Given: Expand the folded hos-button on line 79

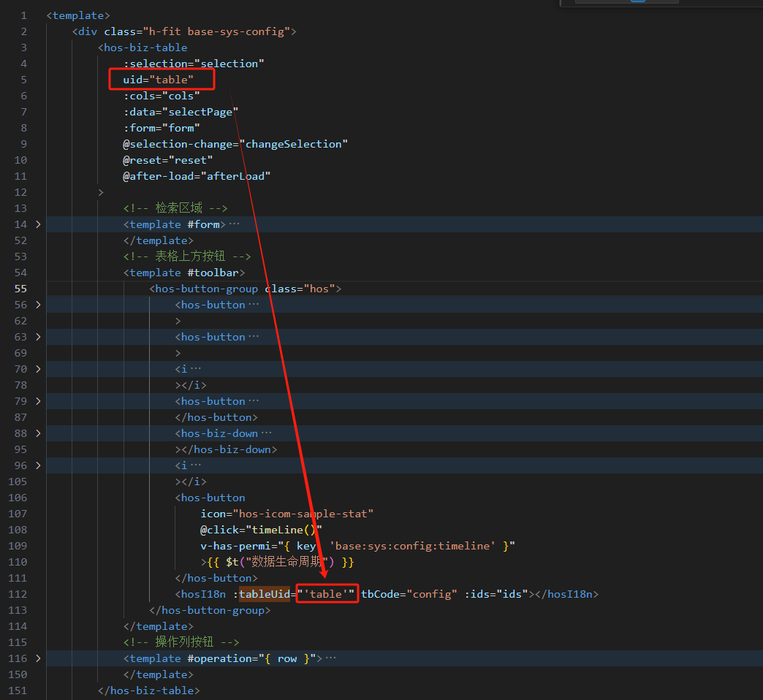Looking at the screenshot, I should click(x=38, y=401).
